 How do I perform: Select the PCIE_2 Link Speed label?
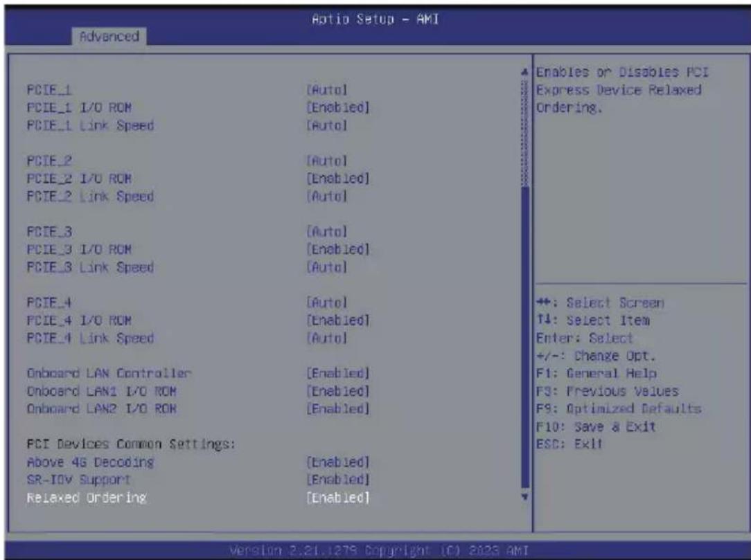pos(90,196)
